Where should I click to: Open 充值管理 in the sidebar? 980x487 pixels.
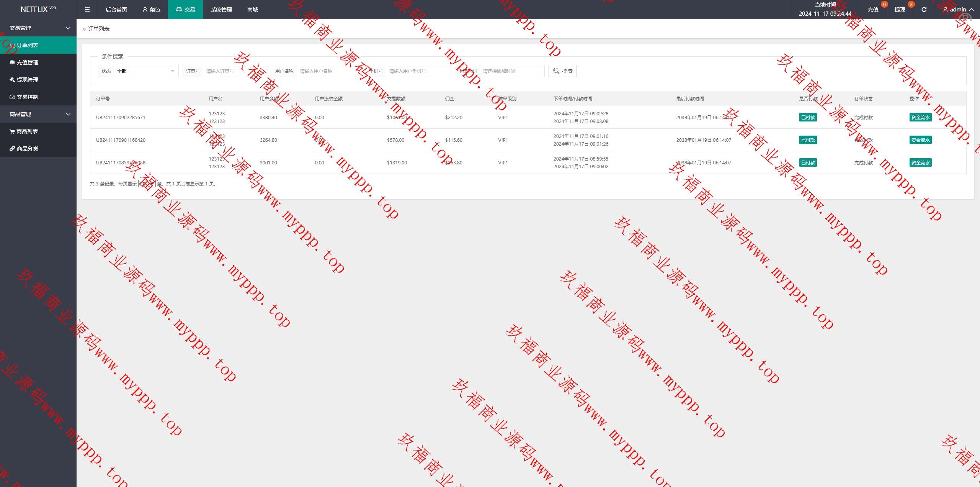pyautogui.click(x=28, y=62)
